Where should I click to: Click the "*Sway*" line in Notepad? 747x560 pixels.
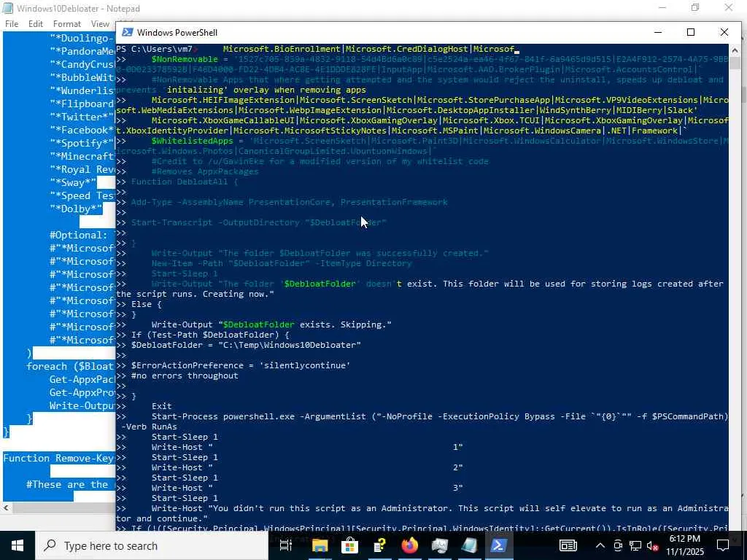click(73, 182)
